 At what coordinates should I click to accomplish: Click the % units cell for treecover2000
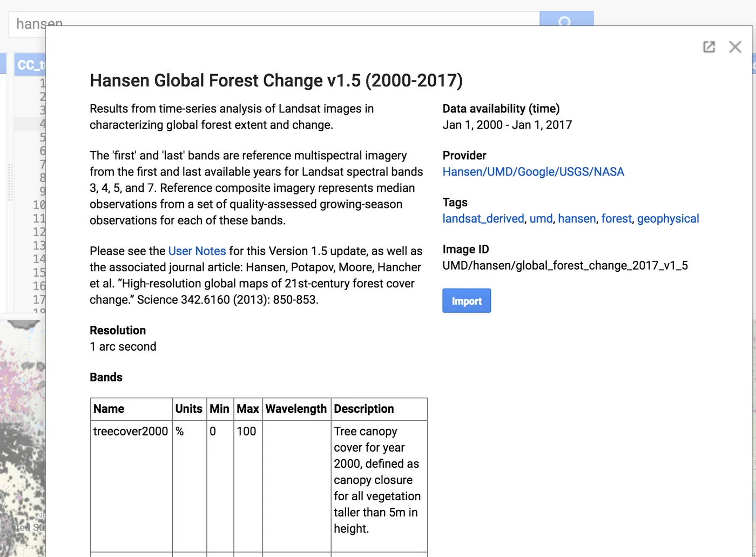point(190,486)
